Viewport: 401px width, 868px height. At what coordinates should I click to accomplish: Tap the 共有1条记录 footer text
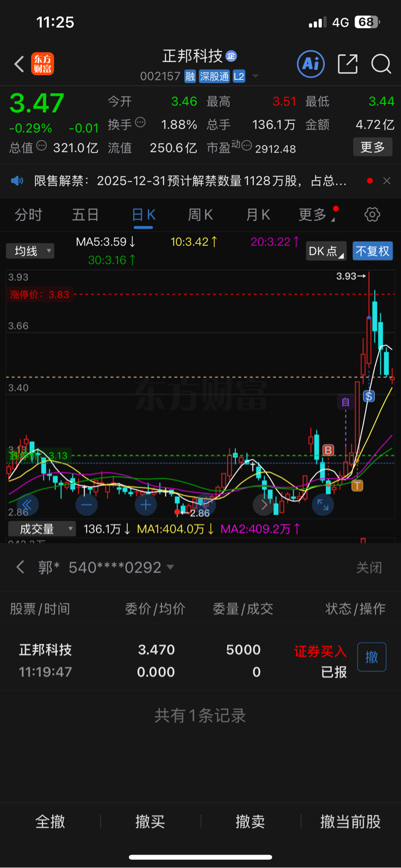tap(200, 715)
